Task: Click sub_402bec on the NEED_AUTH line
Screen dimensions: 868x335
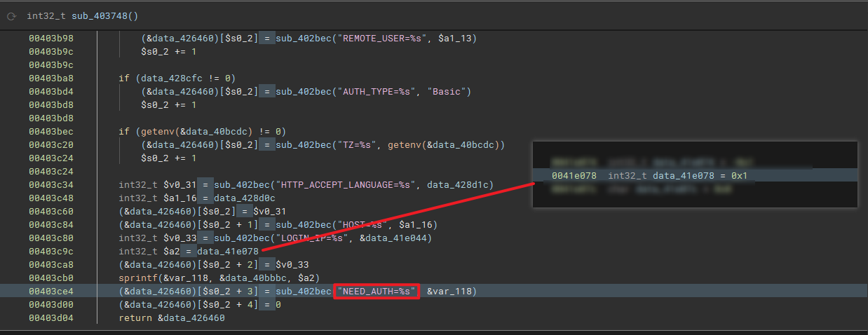Action: click(304, 292)
